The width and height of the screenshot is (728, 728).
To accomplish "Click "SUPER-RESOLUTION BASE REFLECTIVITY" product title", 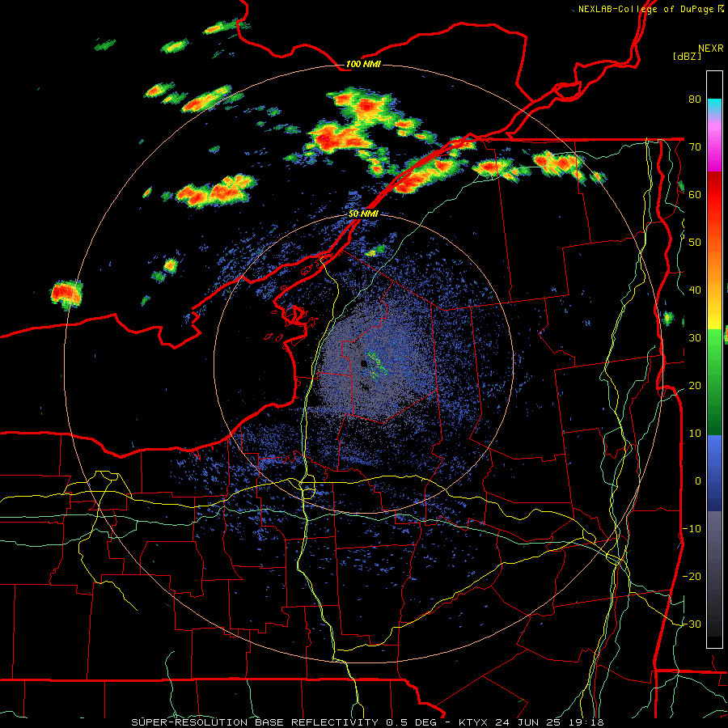I will point(255,722).
